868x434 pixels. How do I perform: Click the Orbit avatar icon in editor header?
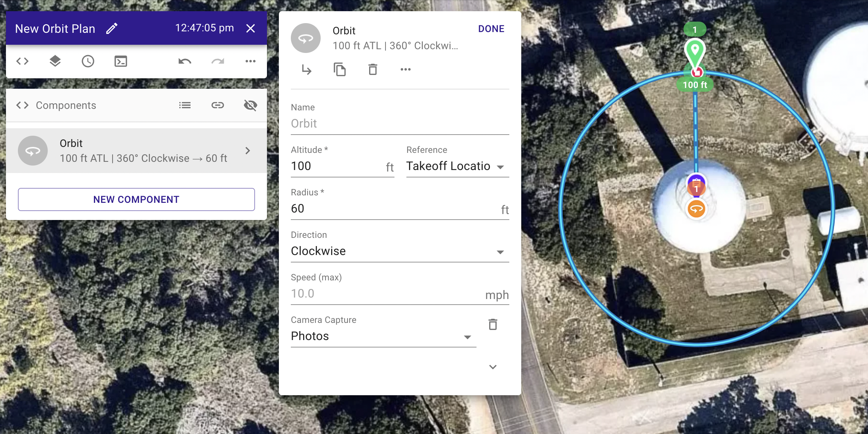[x=306, y=38]
